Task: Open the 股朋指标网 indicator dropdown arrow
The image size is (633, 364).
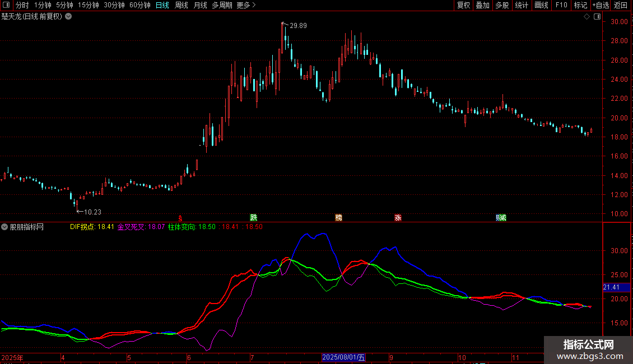Action: click(x=4, y=227)
